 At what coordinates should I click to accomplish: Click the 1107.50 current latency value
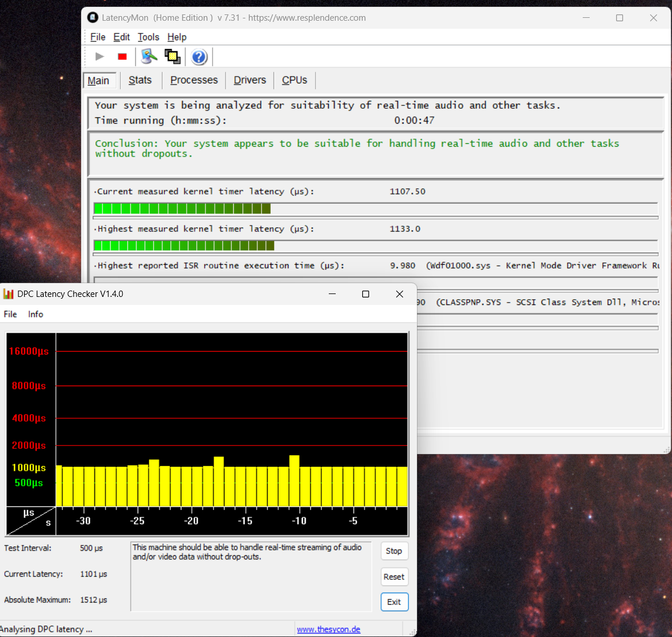tap(407, 192)
